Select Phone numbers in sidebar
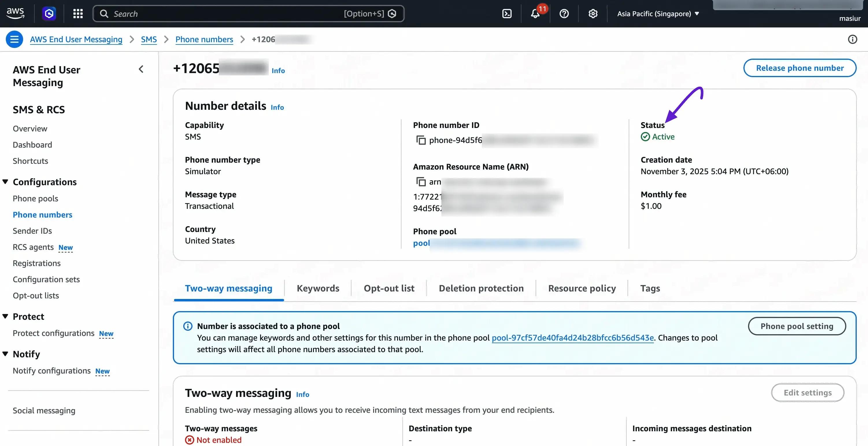The height and width of the screenshot is (446, 868). coord(42,215)
